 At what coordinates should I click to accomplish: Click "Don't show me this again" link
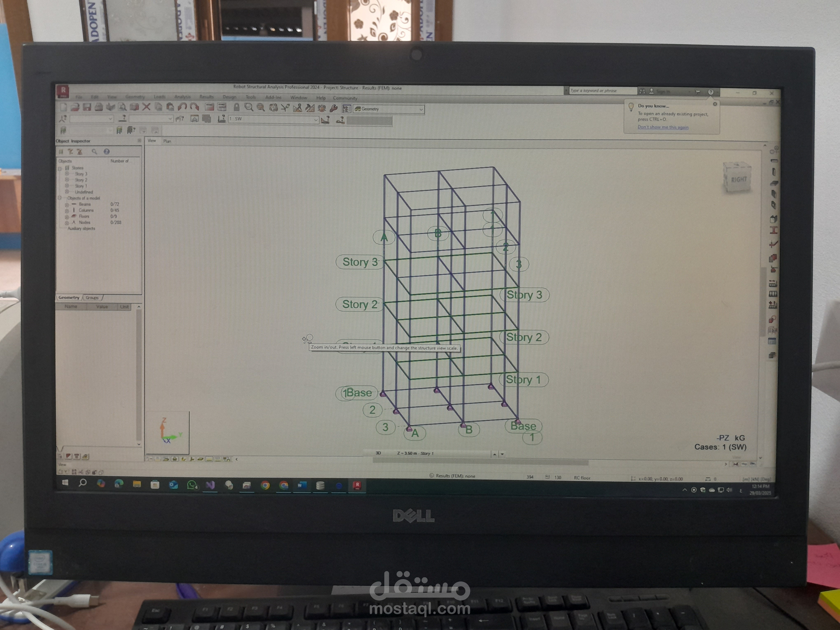click(663, 127)
